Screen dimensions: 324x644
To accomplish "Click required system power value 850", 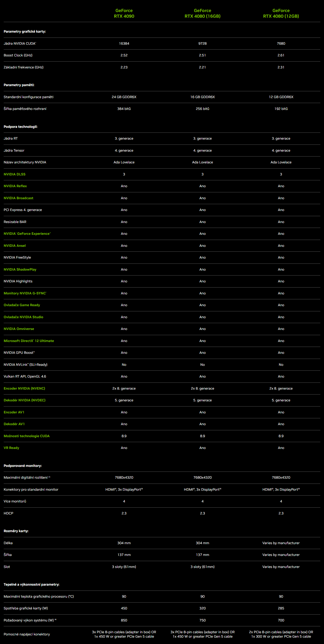I will [124, 620].
